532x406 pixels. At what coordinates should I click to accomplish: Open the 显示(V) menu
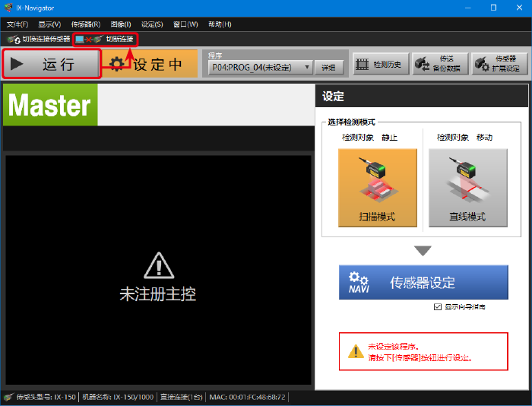coord(49,24)
